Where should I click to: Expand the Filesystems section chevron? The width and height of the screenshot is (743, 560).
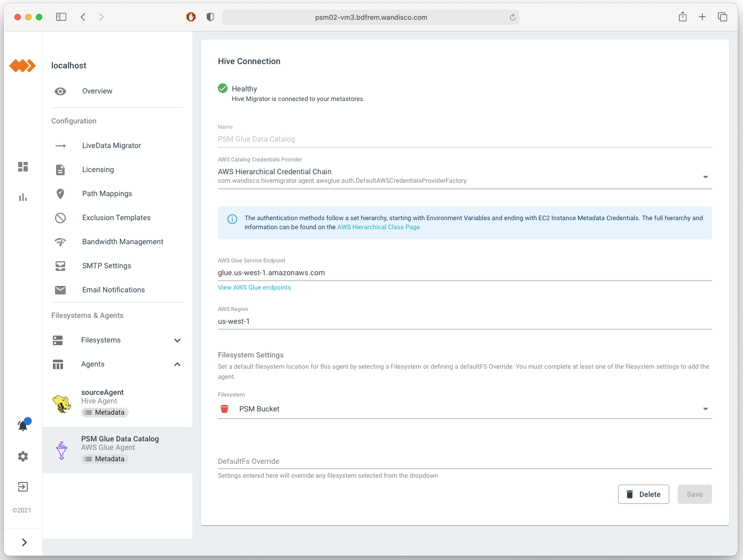[x=177, y=340]
